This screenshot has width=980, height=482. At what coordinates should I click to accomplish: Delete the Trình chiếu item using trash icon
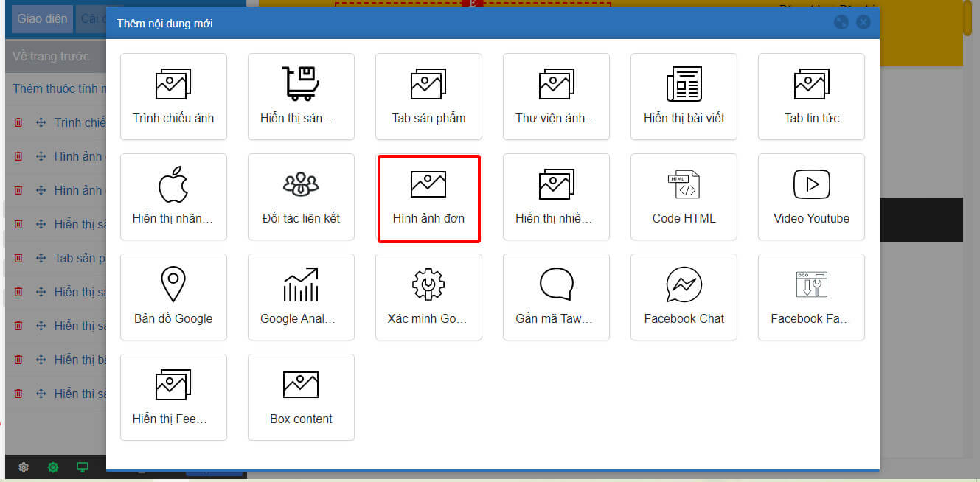[18, 122]
